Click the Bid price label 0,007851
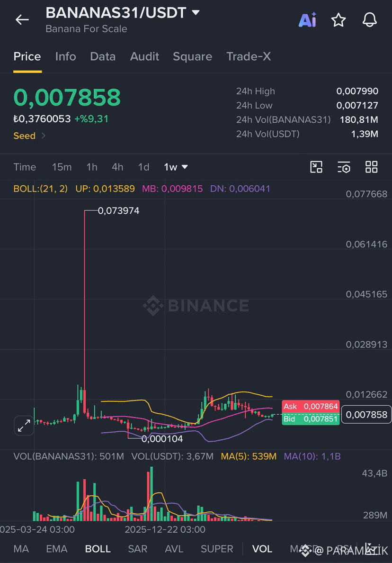The height and width of the screenshot is (563, 392). coord(311,419)
